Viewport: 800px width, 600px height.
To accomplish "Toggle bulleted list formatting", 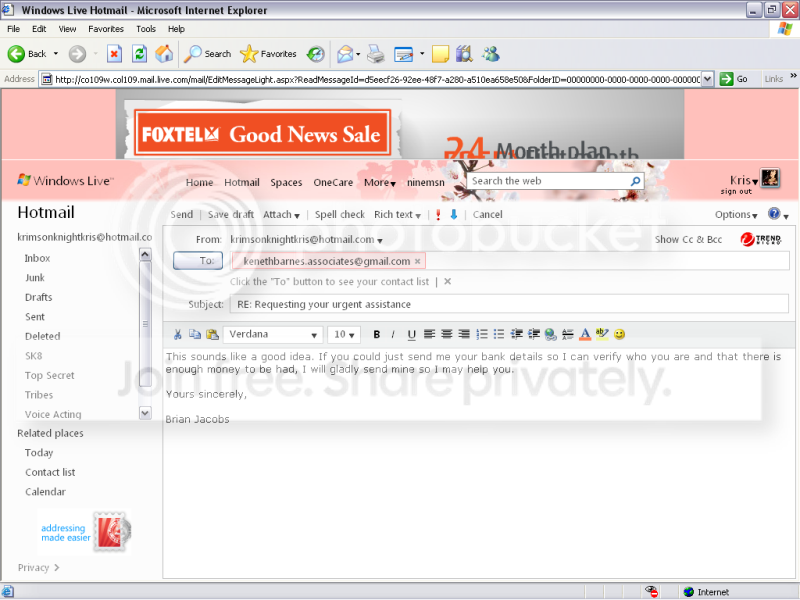I will point(499,334).
